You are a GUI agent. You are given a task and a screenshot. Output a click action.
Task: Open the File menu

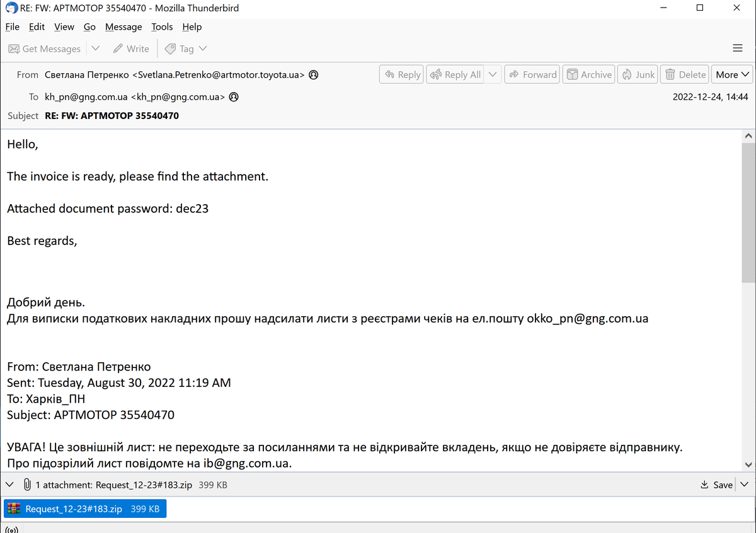pyautogui.click(x=13, y=26)
